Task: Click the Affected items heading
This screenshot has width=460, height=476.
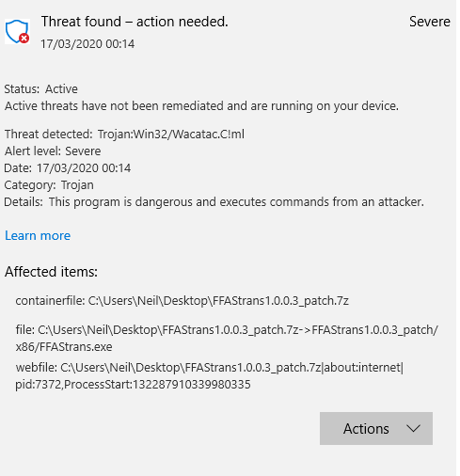Action: [x=51, y=272]
